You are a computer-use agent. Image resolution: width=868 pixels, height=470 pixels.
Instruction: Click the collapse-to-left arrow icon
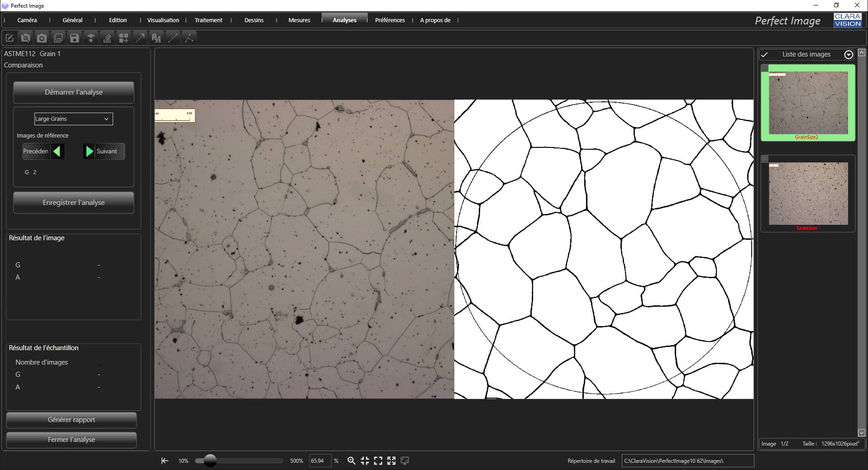pyautogui.click(x=165, y=461)
